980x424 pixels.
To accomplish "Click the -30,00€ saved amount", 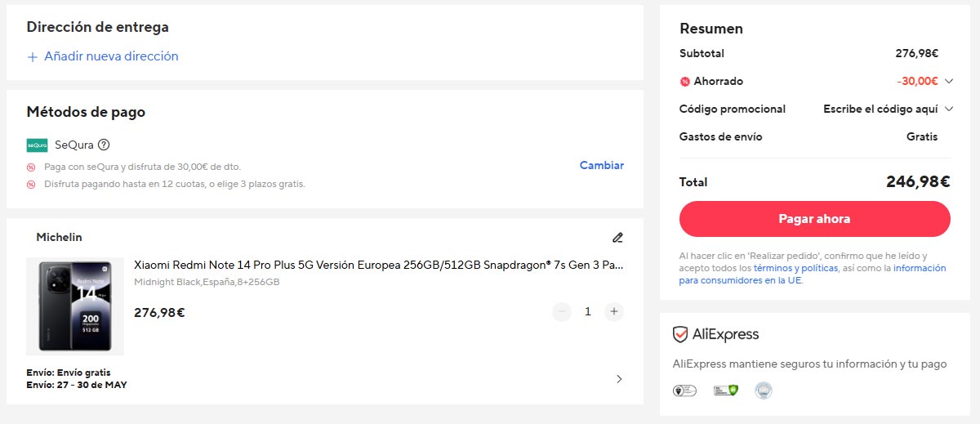I will (x=917, y=82).
